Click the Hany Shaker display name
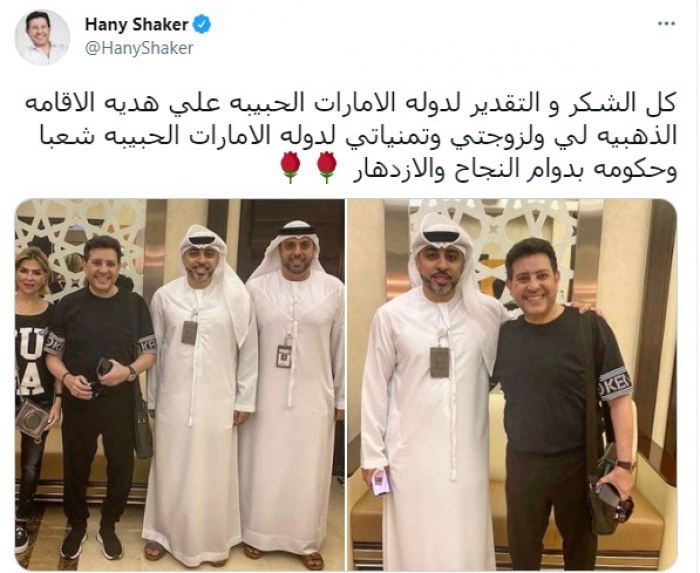Viewport: 700px width, 573px height. [136, 25]
